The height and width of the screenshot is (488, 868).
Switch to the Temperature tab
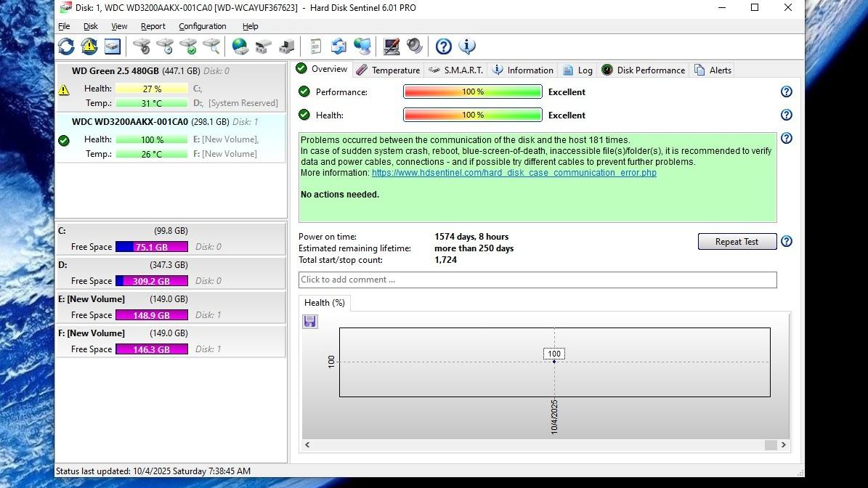(x=388, y=70)
